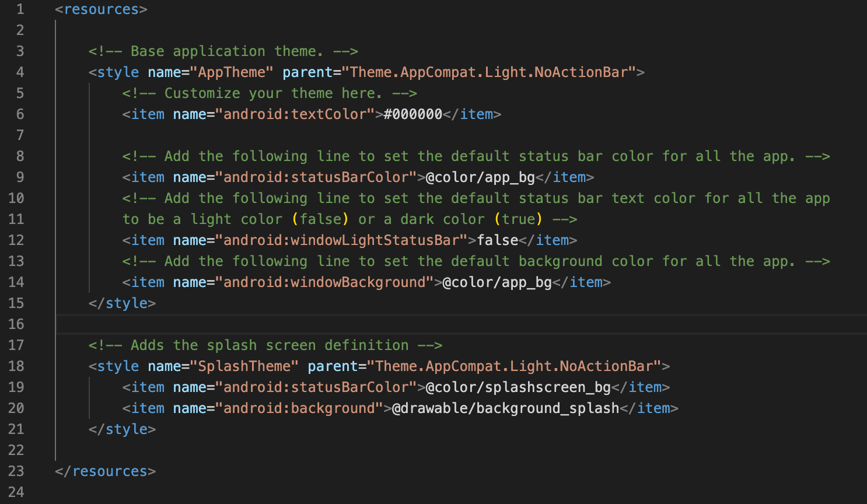The image size is (867, 504).
Task: Click line number 14 in the gutter
Action: pyautogui.click(x=16, y=282)
